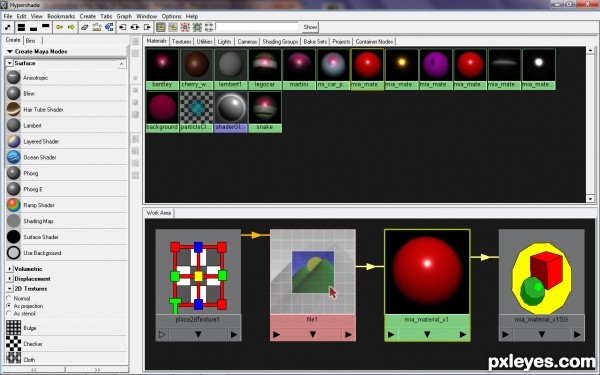Open file1 node output connections arrow
Viewport: 600px width, 375px height.
pyautogui.click(x=348, y=335)
